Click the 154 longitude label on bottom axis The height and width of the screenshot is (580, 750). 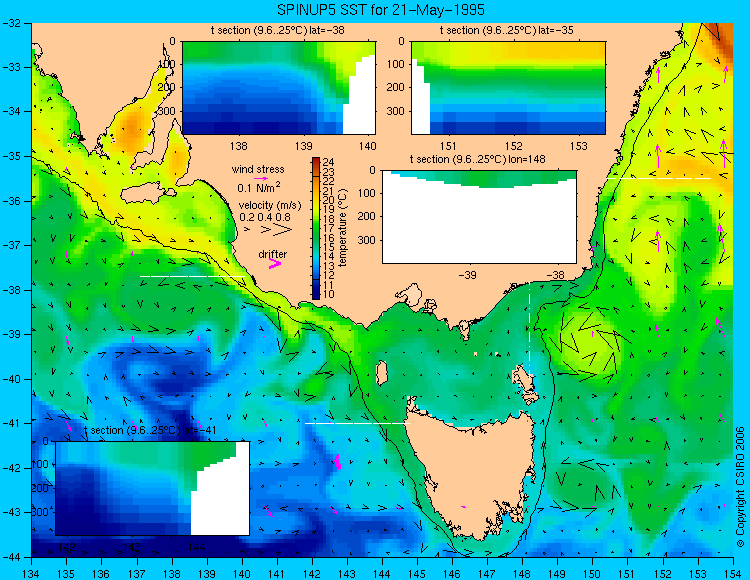tap(732, 573)
